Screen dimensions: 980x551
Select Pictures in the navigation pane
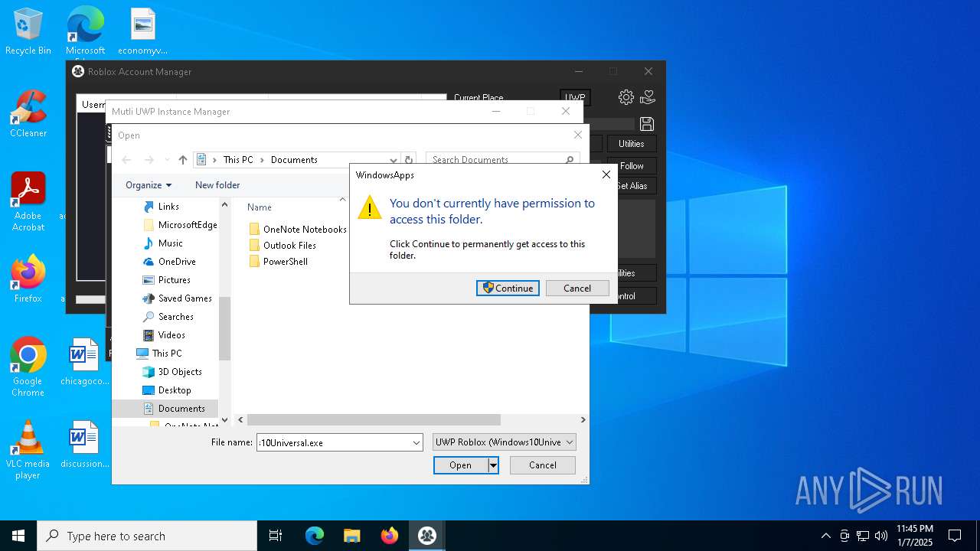(x=174, y=280)
